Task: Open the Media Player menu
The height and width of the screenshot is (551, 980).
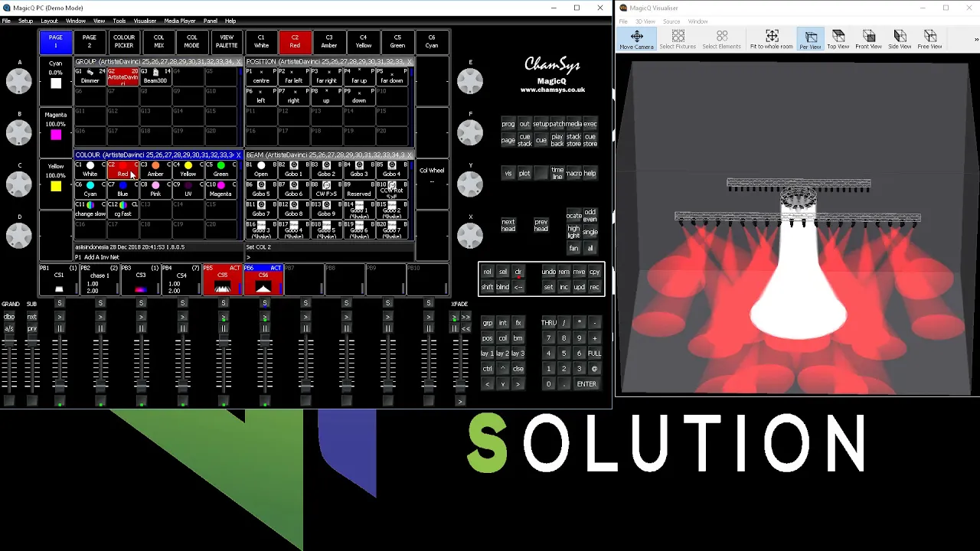Action: point(180,21)
